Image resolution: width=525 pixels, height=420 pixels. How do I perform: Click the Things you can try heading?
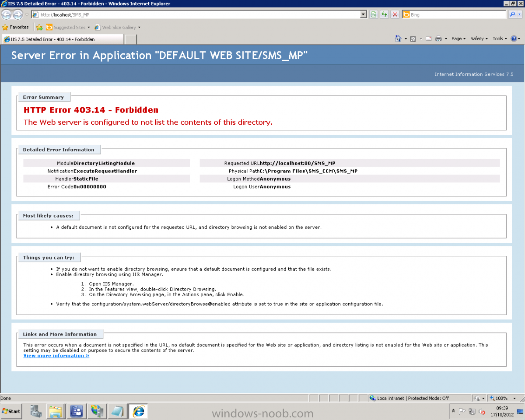(x=49, y=258)
